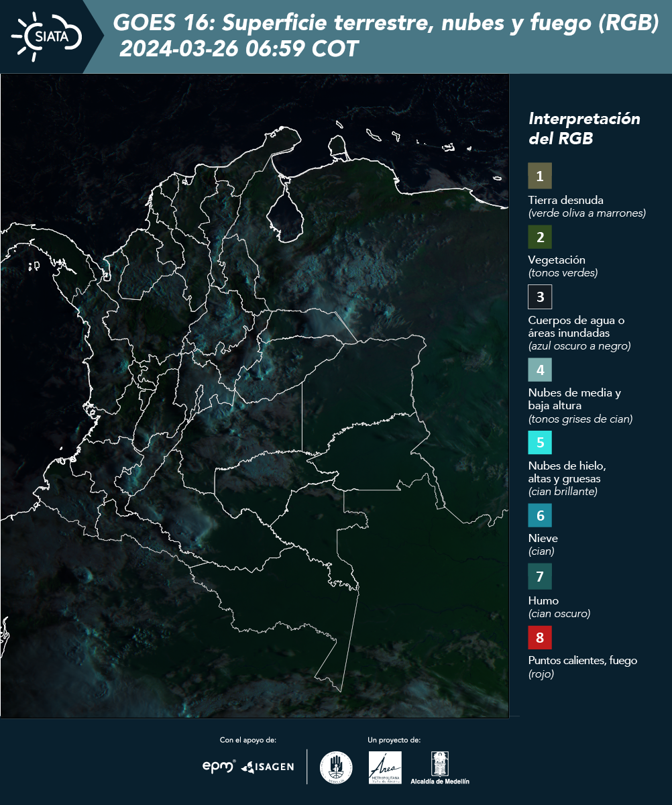Click the note "(tonos grises de cian)"

(x=580, y=419)
